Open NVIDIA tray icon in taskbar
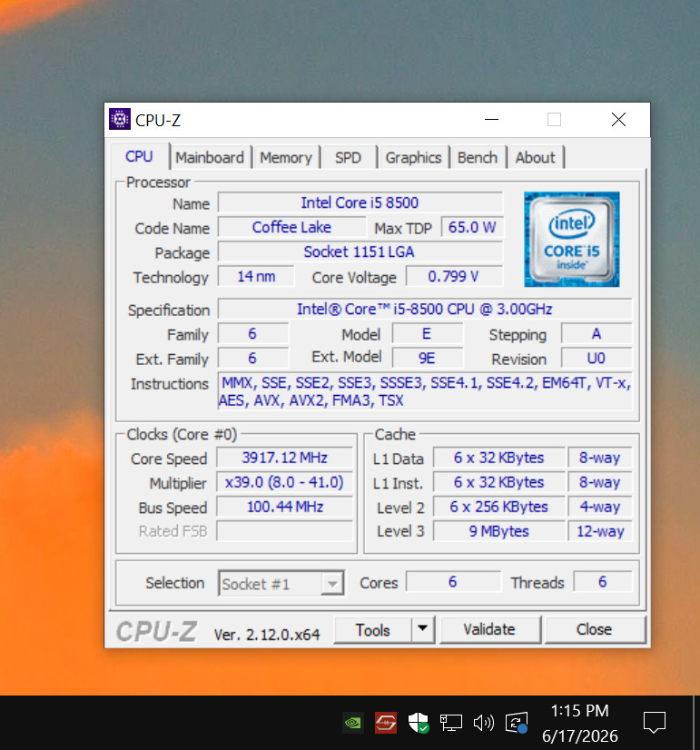 tap(353, 722)
